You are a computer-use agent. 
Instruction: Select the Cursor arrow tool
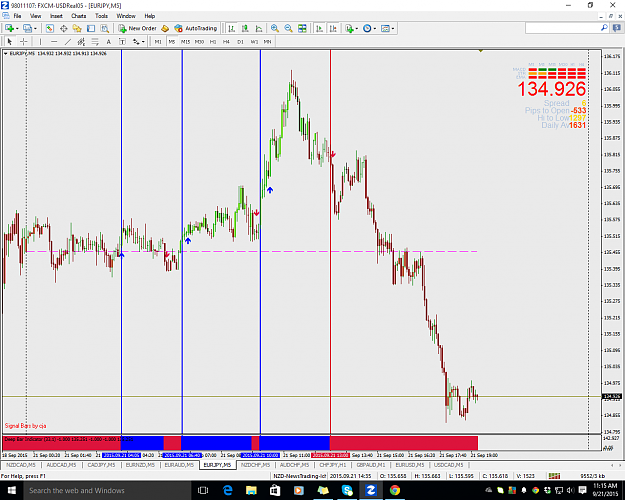coord(10,41)
